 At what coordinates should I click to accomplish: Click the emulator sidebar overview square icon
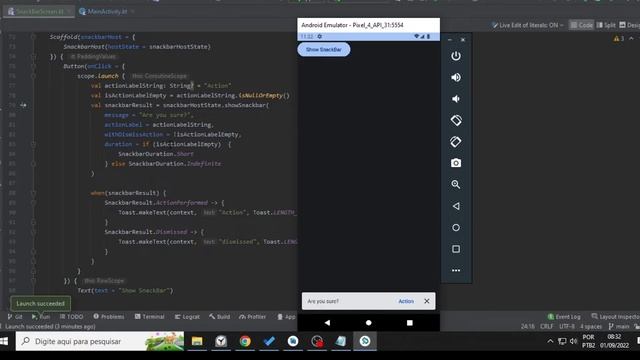456,249
